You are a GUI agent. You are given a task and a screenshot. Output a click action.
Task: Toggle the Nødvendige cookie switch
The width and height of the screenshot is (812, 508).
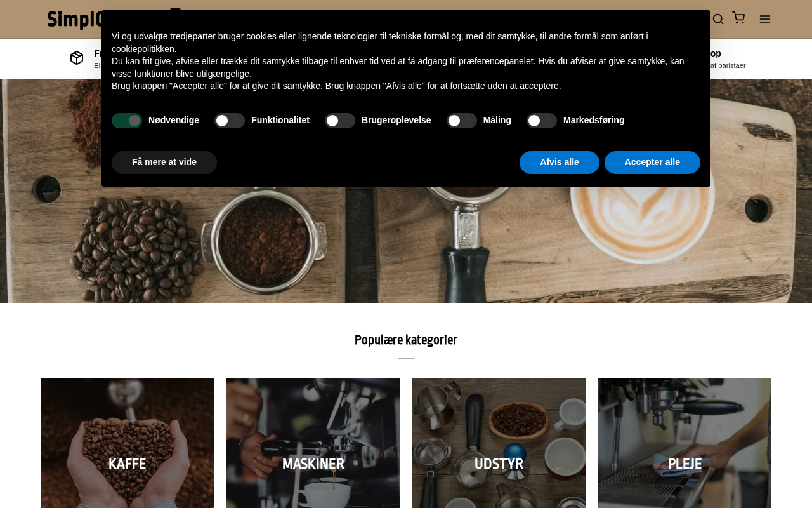pos(127,121)
